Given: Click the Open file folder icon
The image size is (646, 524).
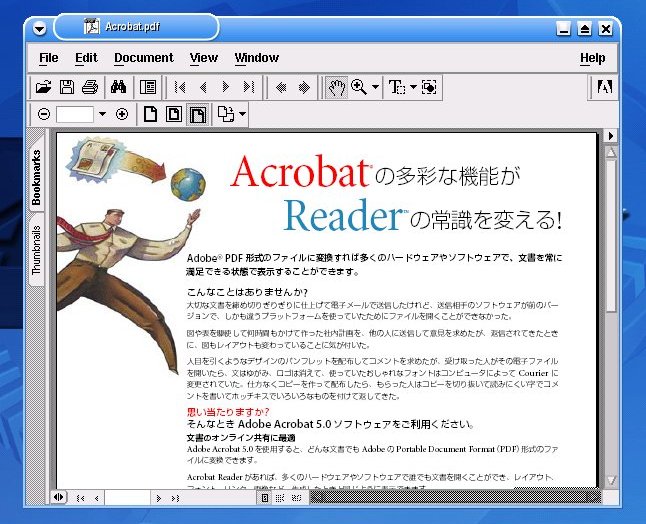Looking at the screenshot, I should (43, 87).
